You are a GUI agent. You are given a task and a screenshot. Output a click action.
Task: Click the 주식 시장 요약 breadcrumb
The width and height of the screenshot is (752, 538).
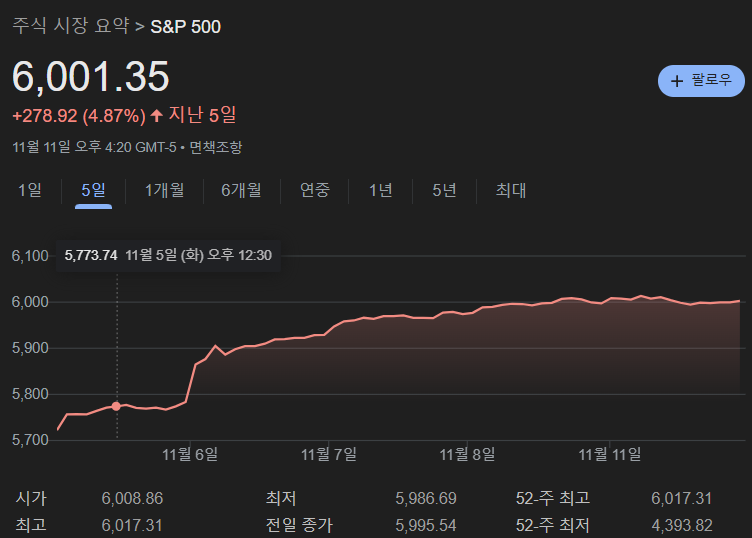pyautogui.click(x=71, y=26)
